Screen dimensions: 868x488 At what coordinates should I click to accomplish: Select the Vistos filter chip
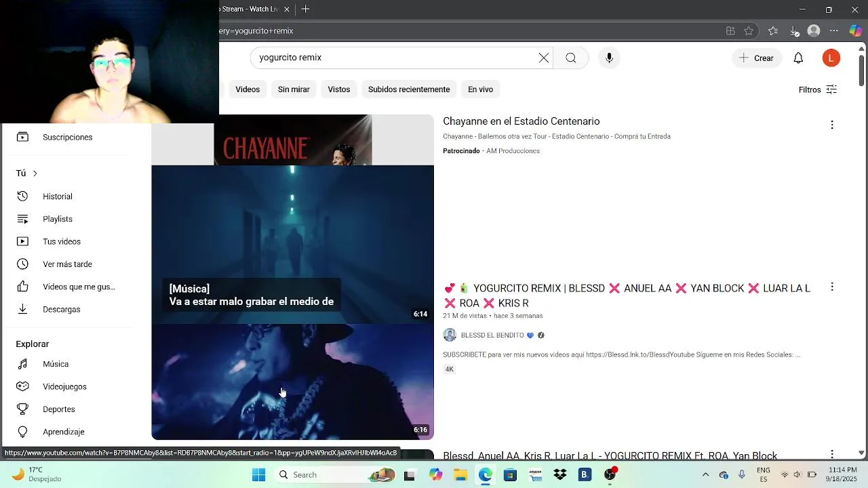[x=339, y=89]
